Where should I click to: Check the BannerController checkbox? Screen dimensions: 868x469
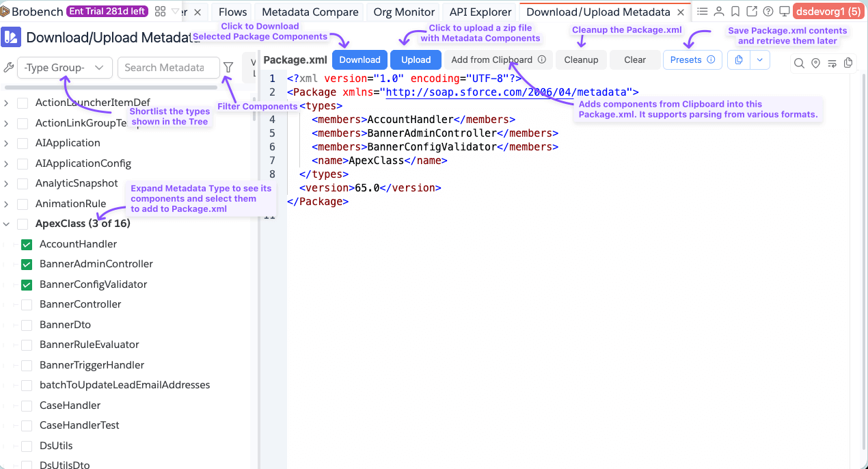[x=27, y=304]
